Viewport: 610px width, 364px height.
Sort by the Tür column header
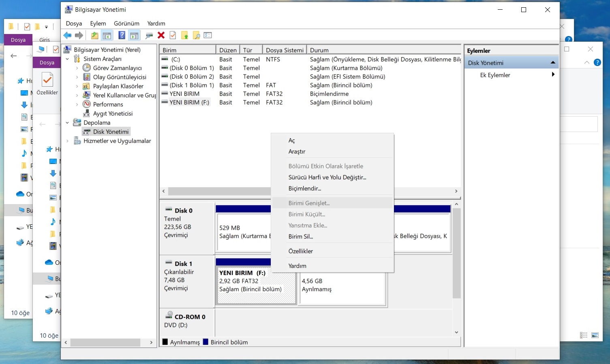tap(251, 50)
